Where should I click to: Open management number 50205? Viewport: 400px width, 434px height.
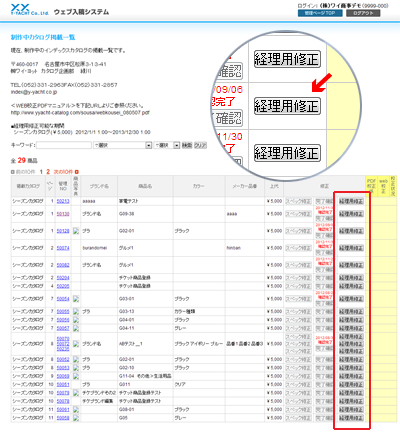point(63,286)
